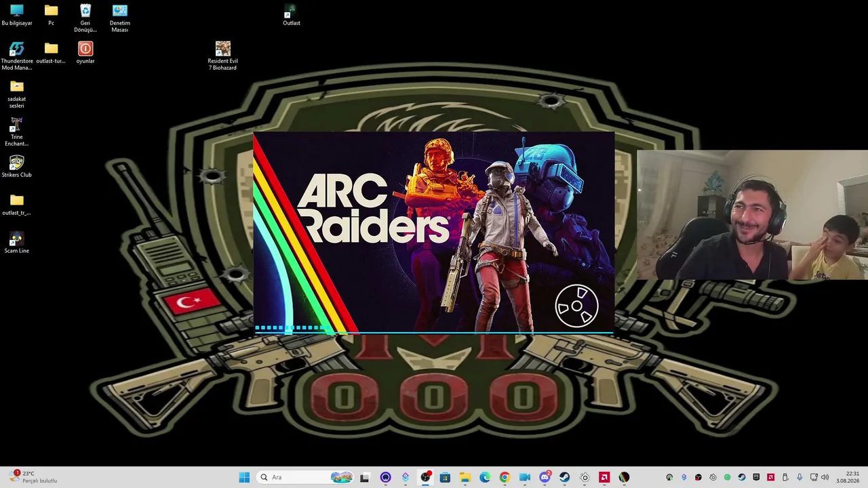868x488 pixels.
Task: Open the clock showing 22:31
Action: pos(848,477)
